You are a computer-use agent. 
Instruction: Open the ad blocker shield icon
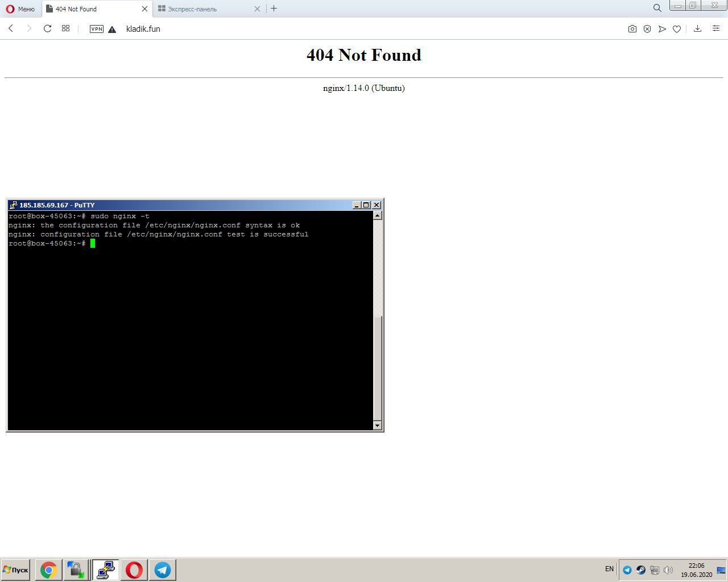(x=647, y=29)
